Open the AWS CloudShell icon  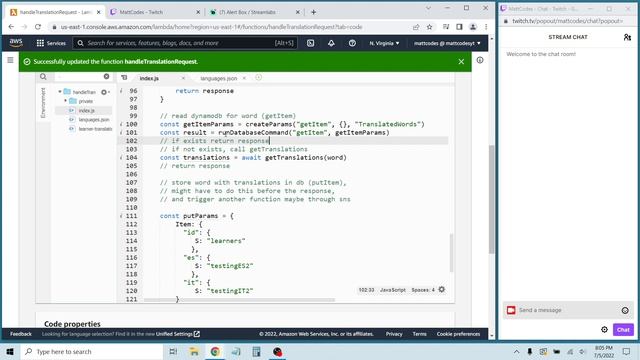click(x=311, y=43)
